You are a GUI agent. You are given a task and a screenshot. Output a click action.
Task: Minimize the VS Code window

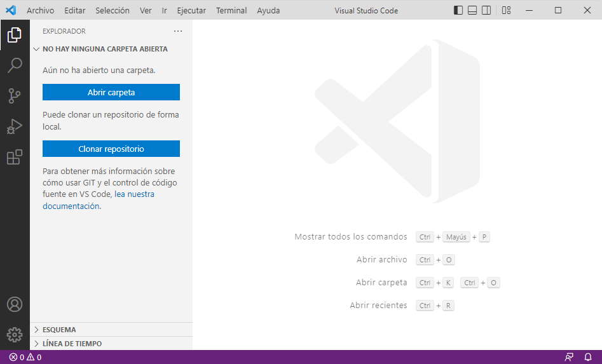(x=529, y=10)
